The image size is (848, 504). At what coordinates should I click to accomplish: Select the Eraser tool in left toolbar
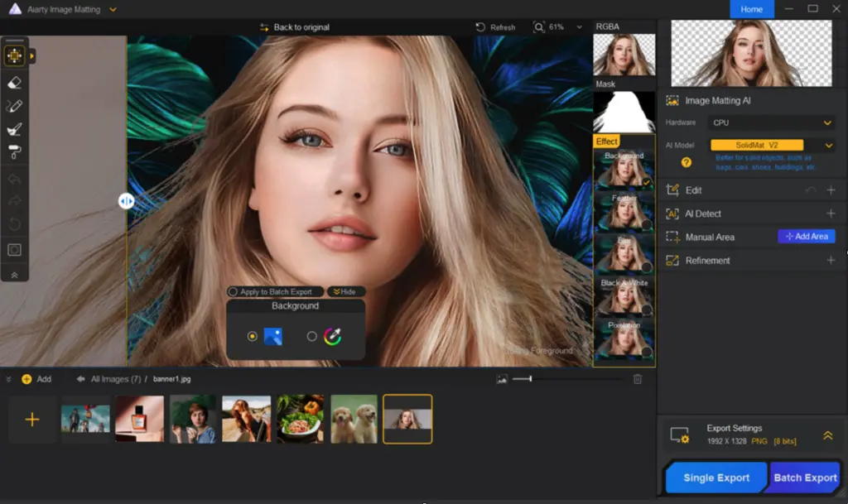[x=14, y=82]
